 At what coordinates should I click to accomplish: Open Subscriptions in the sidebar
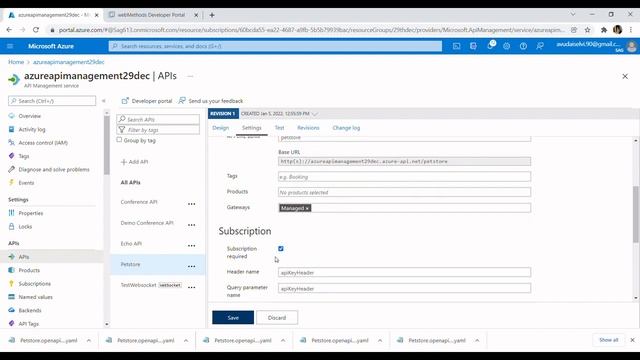click(x=35, y=284)
